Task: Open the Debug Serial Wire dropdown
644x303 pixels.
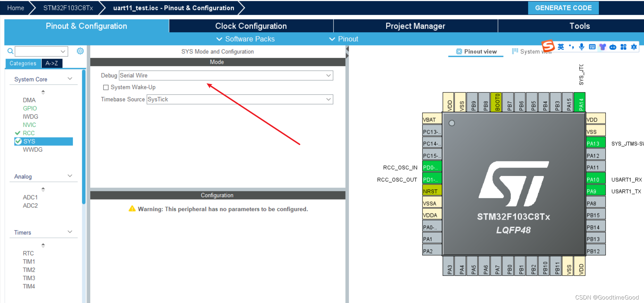Action: [226, 75]
